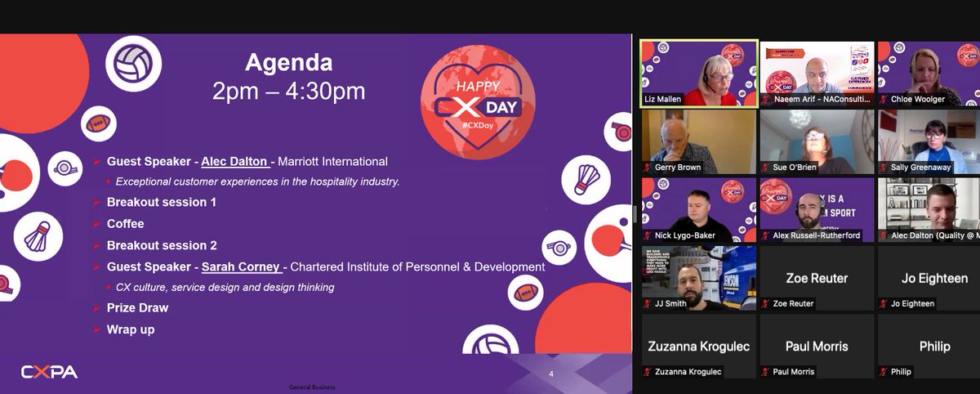Open the Alec Dalton link on the agenda slide

234,162
